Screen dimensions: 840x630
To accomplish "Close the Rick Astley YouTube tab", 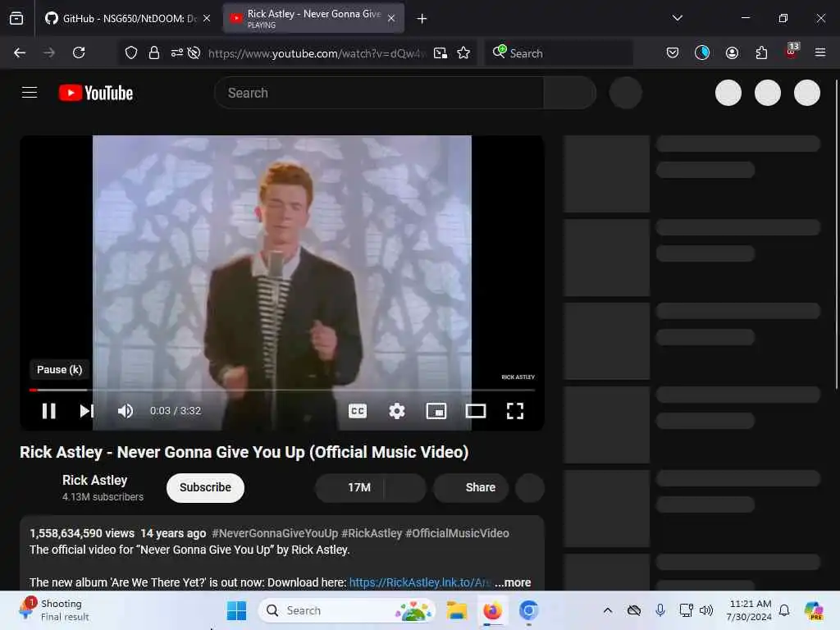I will coord(391,18).
